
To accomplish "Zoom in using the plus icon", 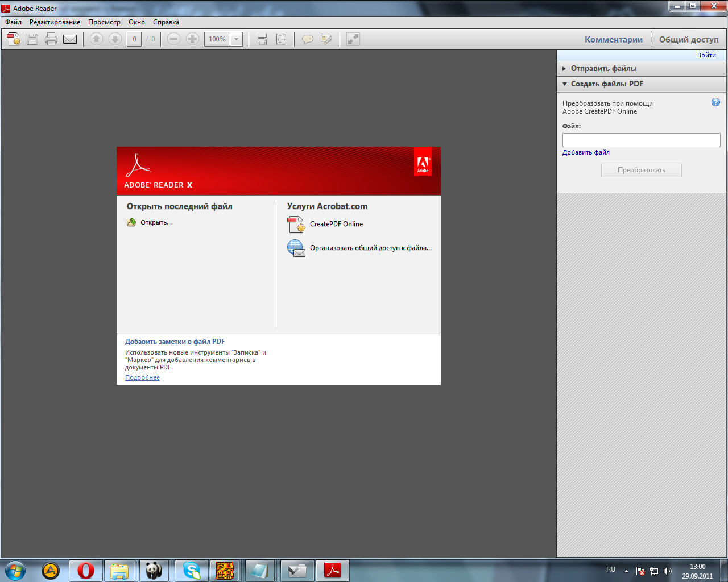I will tap(193, 39).
